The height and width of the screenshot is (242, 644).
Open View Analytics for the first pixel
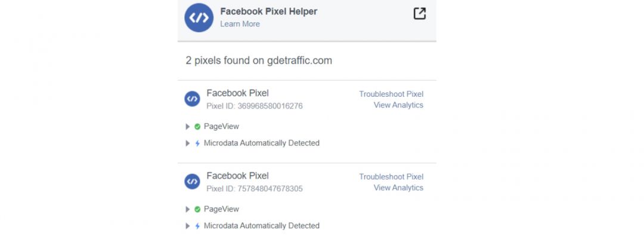coord(398,105)
